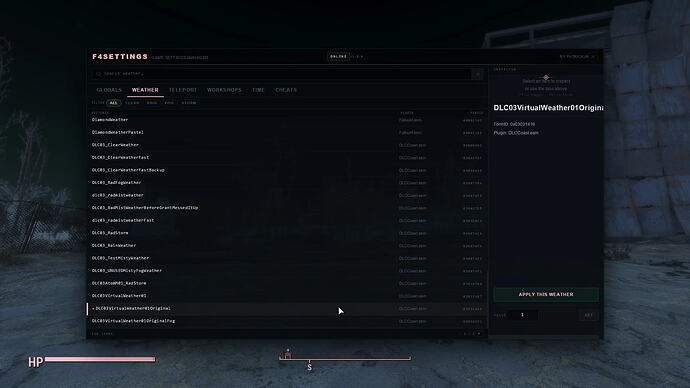This screenshot has height=388, width=690.
Task: Focus the Search weather field
Action: click(282, 74)
